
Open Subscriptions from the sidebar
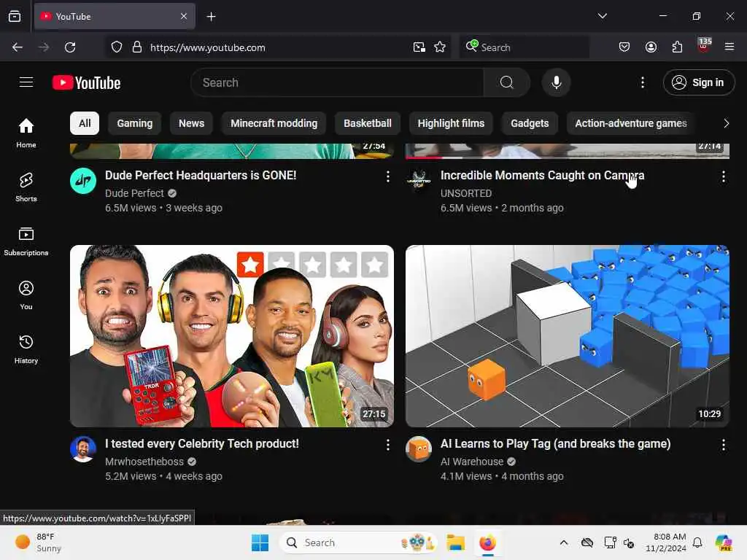coord(26,241)
